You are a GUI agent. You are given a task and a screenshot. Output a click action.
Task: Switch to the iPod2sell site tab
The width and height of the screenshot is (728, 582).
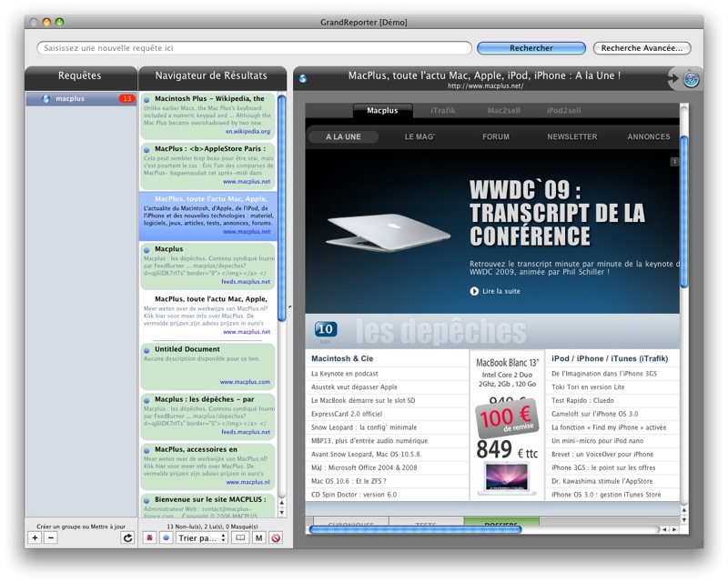coord(563,110)
